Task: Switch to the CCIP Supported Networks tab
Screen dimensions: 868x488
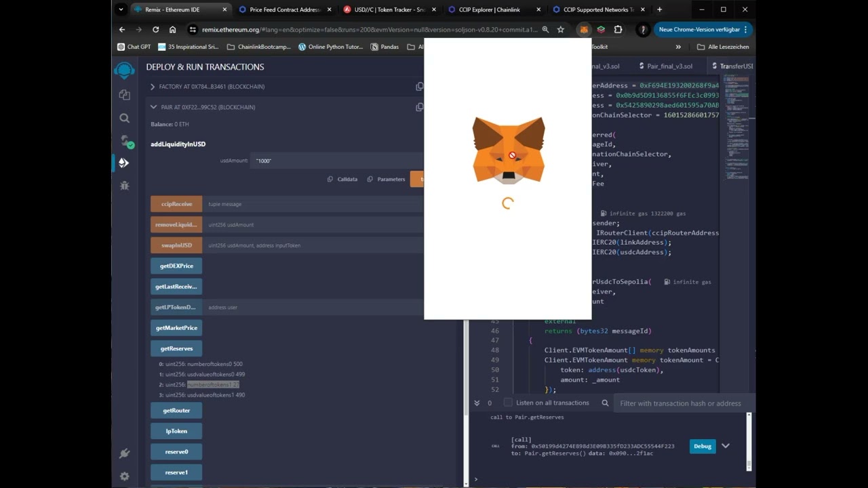Action: pyautogui.click(x=598, y=9)
